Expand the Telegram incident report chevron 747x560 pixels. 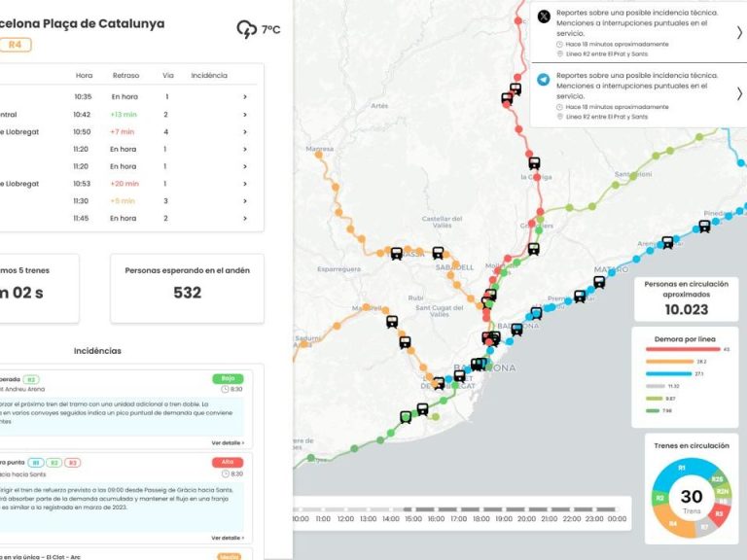pyautogui.click(x=738, y=94)
